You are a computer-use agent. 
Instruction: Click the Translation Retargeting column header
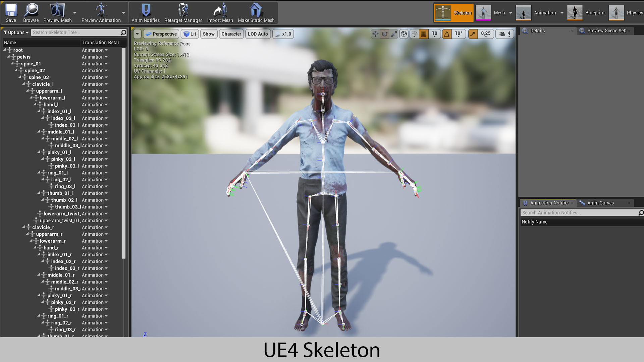click(x=101, y=43)
